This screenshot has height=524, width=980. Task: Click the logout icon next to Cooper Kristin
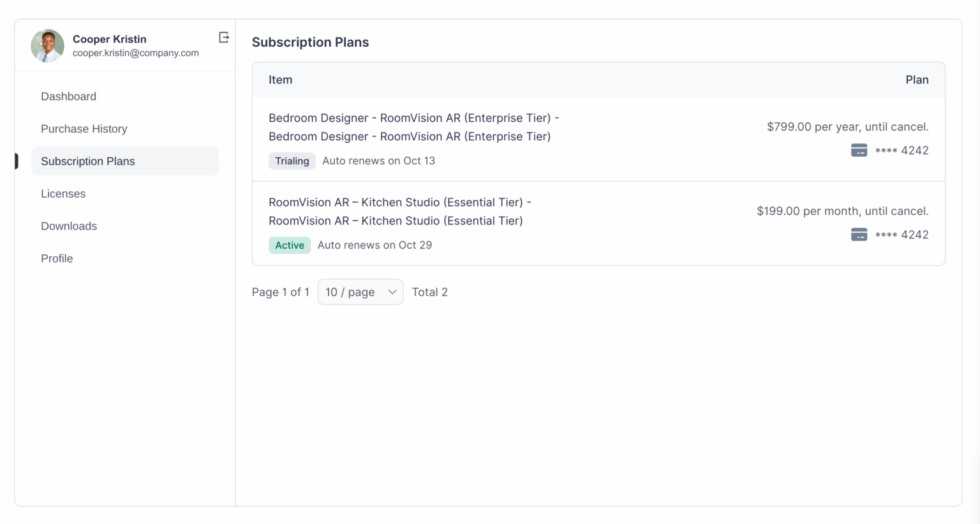[224, 38]
